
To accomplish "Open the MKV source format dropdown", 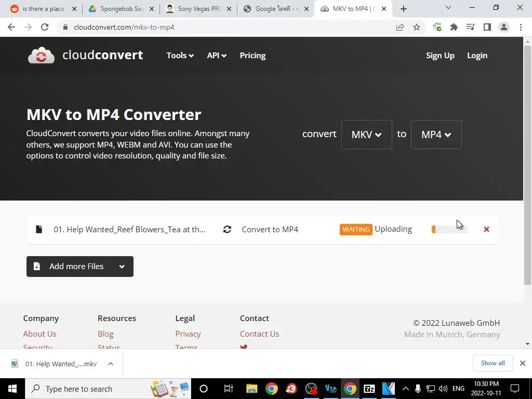I will click(366, 135).
